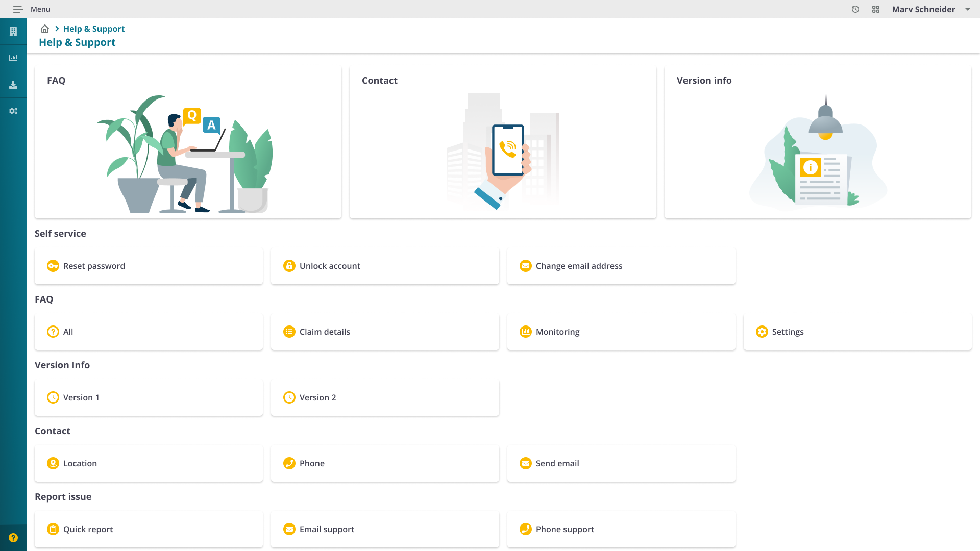The height and width of the screenshot is (551, 980).
Task: Click the apps grid icon
Action: [876, 9]
